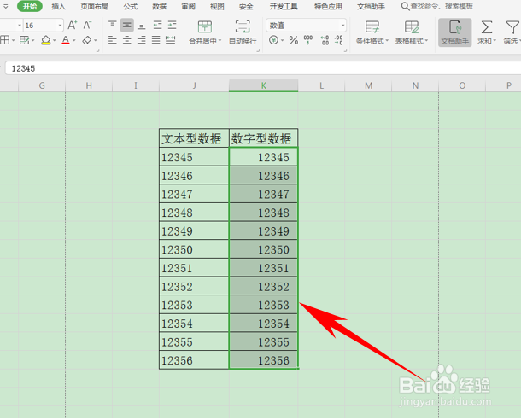The height and width of the screenshot is (420, 521).
Task: Apply the borders icon
Action: [4, 40]
